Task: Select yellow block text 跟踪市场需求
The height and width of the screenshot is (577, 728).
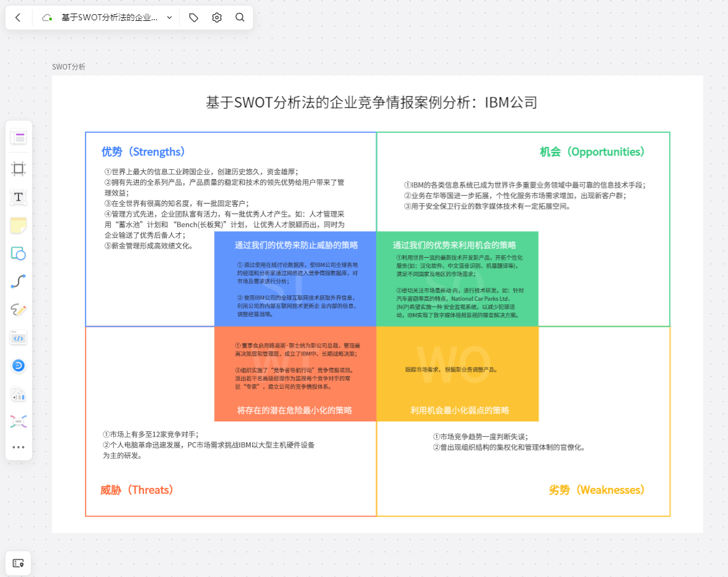Action: pyautogui.click(x=452, y=370)
